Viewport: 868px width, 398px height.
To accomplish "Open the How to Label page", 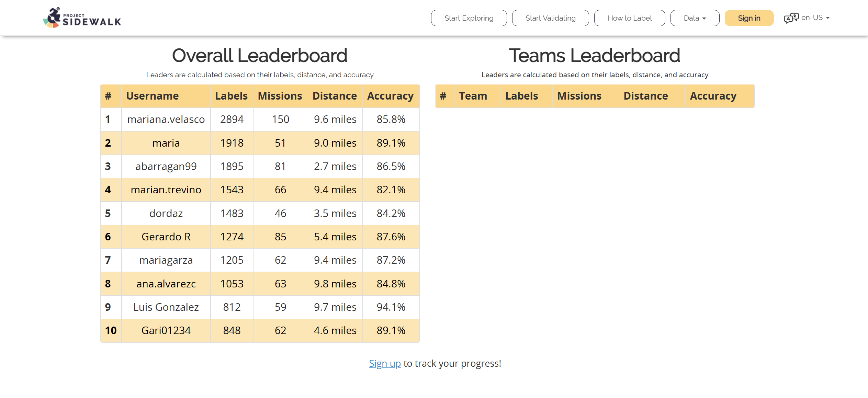I will click(630, 18).
